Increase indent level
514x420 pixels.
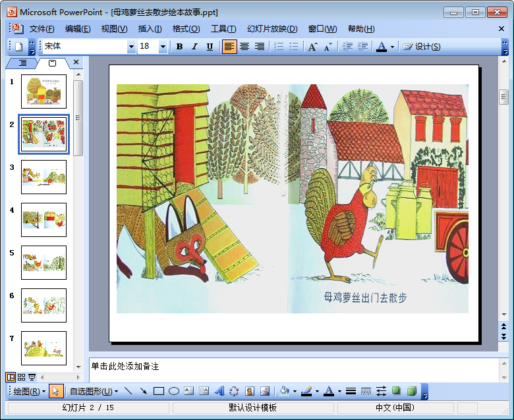pos(362,47)
